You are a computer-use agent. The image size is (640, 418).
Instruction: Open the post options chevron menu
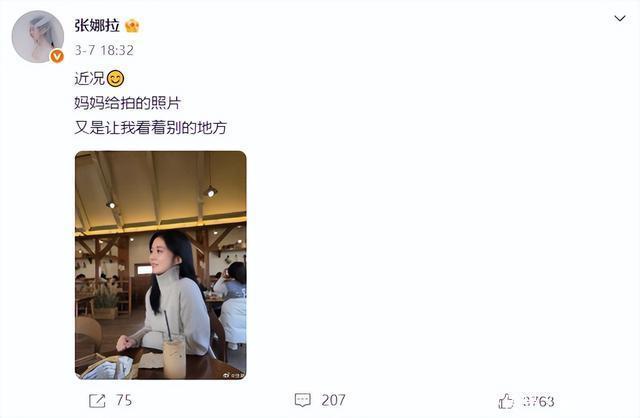(620, 18)
